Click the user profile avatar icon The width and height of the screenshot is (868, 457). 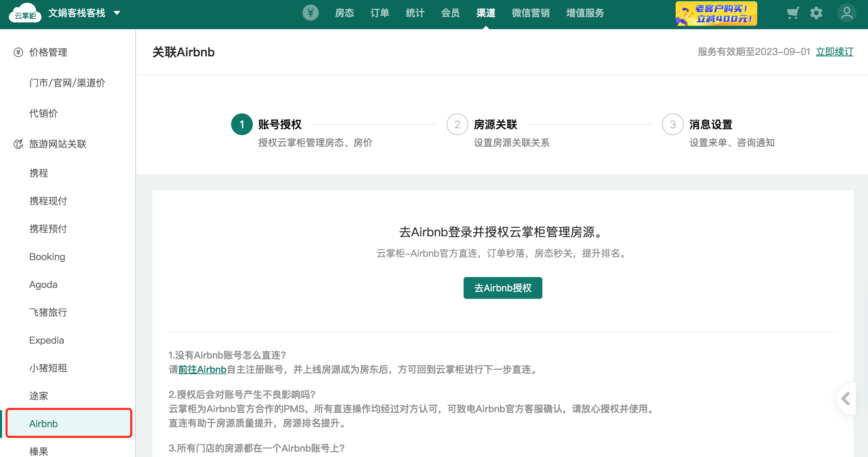tap(847, 13)
